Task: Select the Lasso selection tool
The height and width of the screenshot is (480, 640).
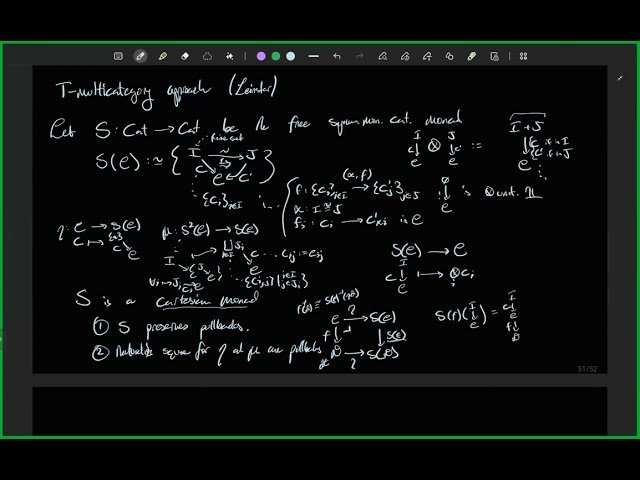Action: (x=207, y=56)
